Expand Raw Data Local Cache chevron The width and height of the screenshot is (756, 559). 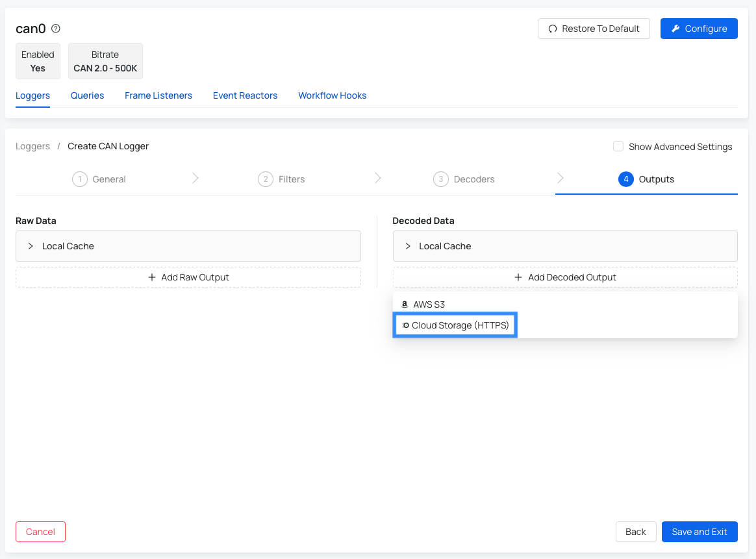tap(31, 246)
